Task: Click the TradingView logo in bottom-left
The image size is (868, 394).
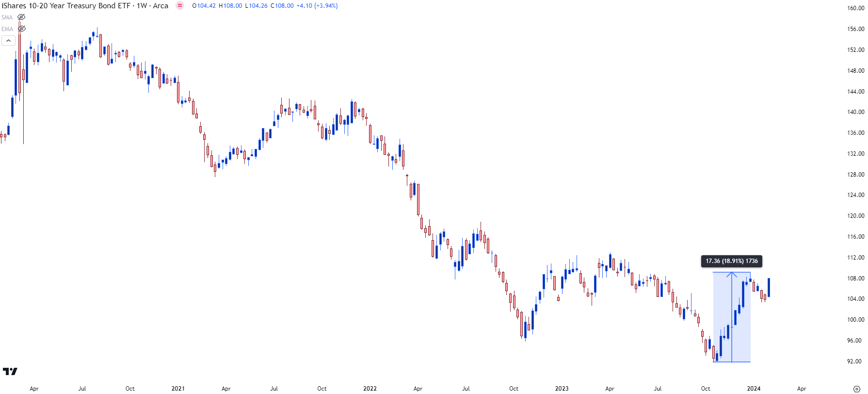Action: click(10, 371)
